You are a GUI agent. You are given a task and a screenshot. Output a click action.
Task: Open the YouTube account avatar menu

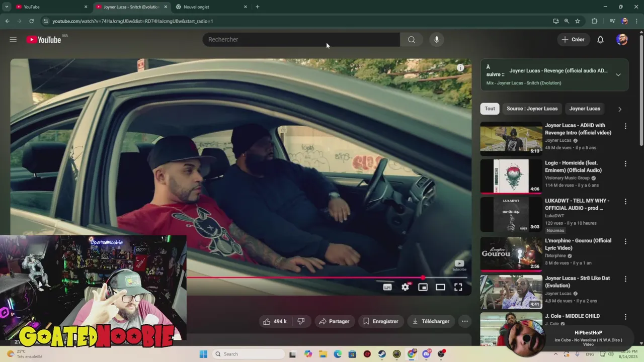point(622,39)
